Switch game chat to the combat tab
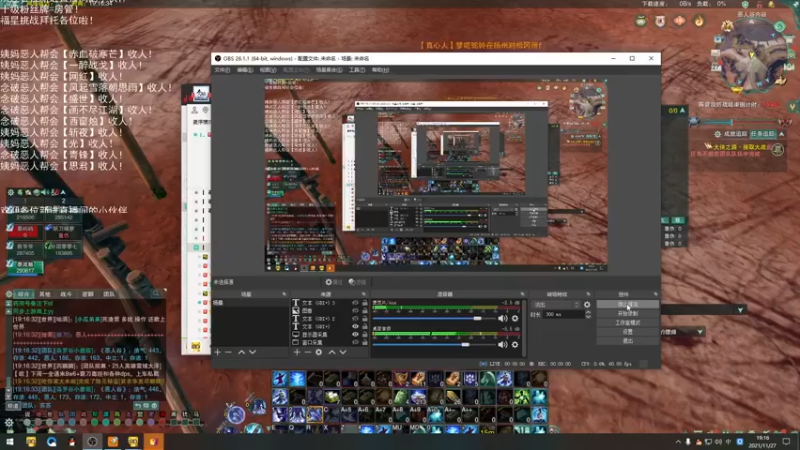Image resolution: width=800 pixels, height=450 pixels. (66, 294)
